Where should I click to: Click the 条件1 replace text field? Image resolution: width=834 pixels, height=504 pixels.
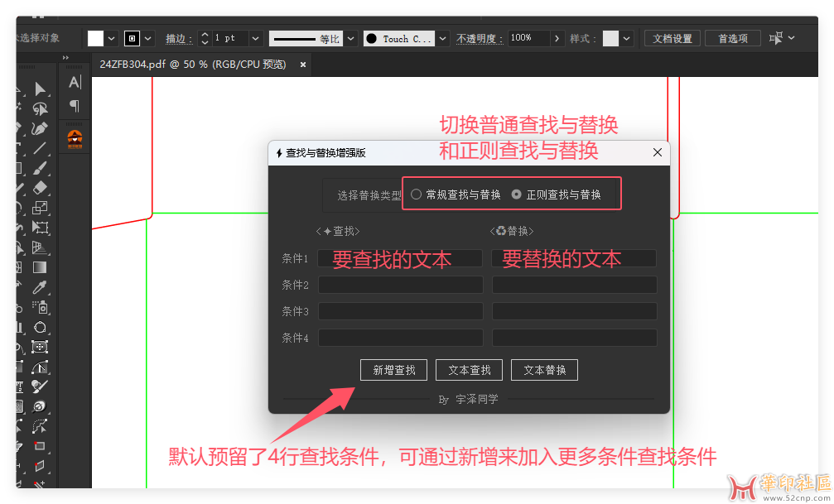574,258
